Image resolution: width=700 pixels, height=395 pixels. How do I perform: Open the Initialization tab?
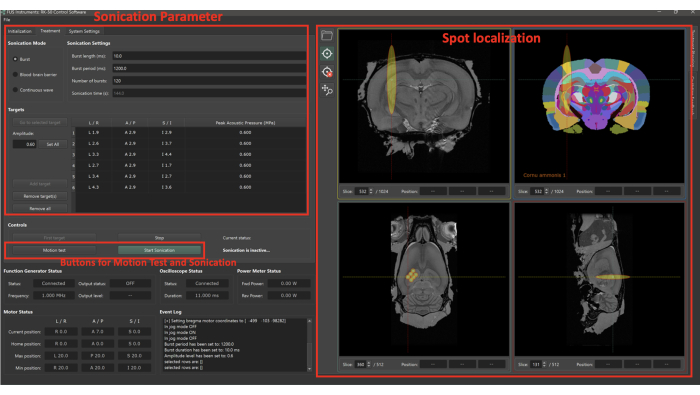click(x=20, y=31)
